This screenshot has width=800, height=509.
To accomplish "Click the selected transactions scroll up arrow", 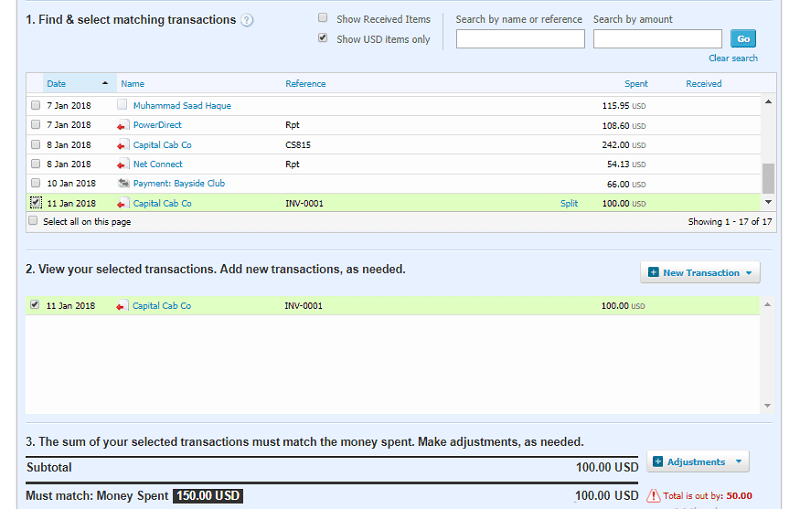I will point(767,304).
